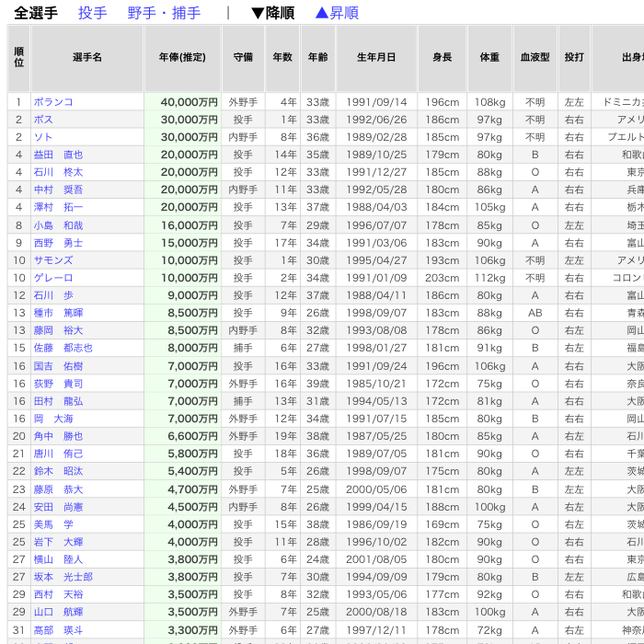The image size is (644, 644).
Task: Click the 身長 column header
Action: pos(442,57)
